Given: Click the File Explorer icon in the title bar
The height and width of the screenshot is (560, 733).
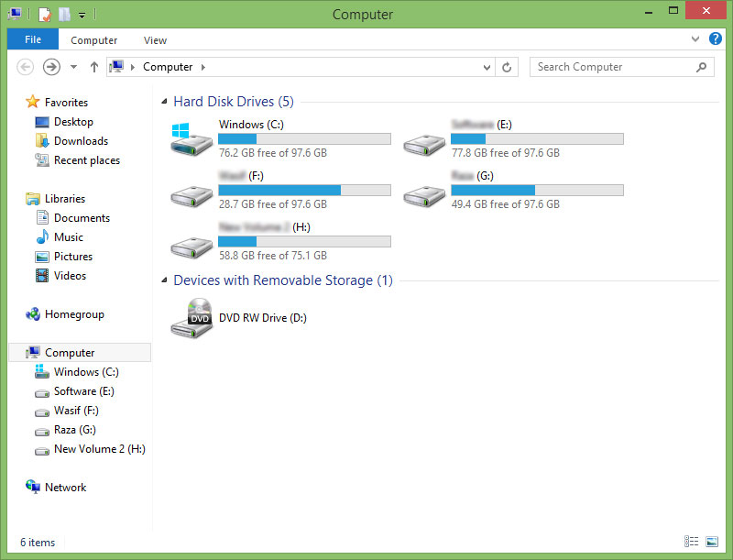Looking at the screenshot, I should coord(14,13).
